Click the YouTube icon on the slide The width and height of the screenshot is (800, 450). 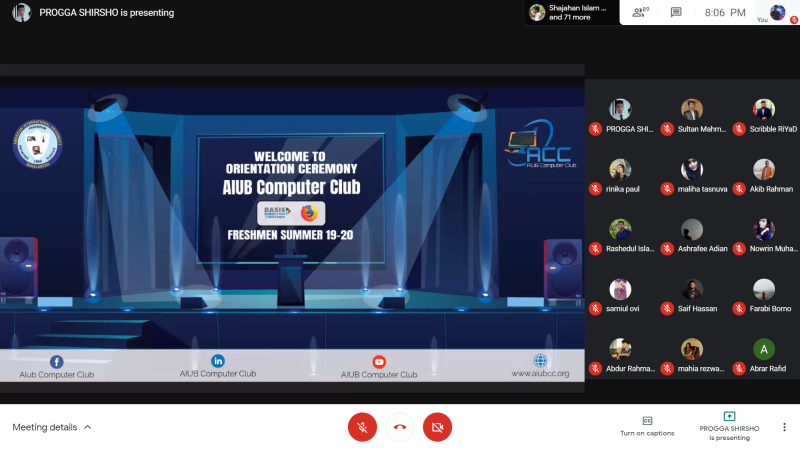[379, 362]
